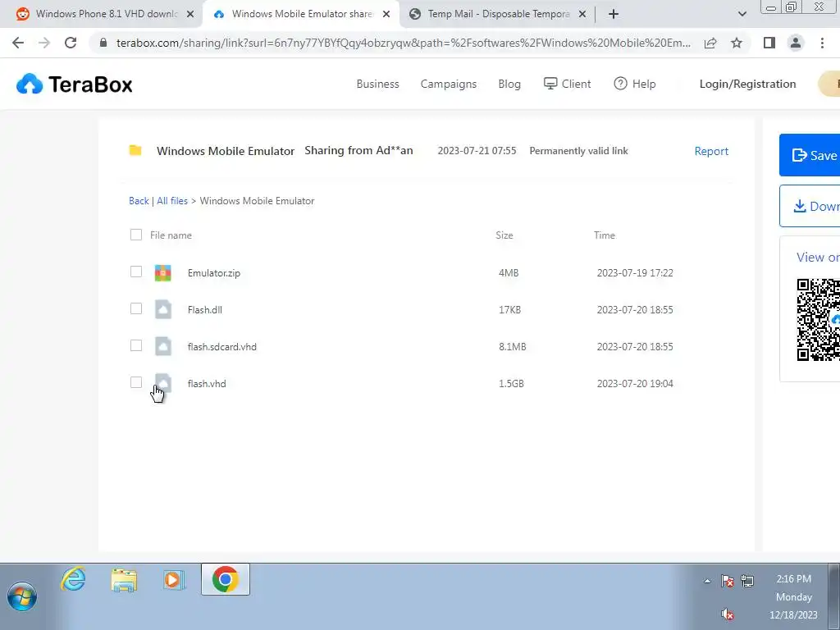The height and width of the screenshot is (630, 840).
Task: Tick the select-all File name checkbox
Action: (136, 235)
